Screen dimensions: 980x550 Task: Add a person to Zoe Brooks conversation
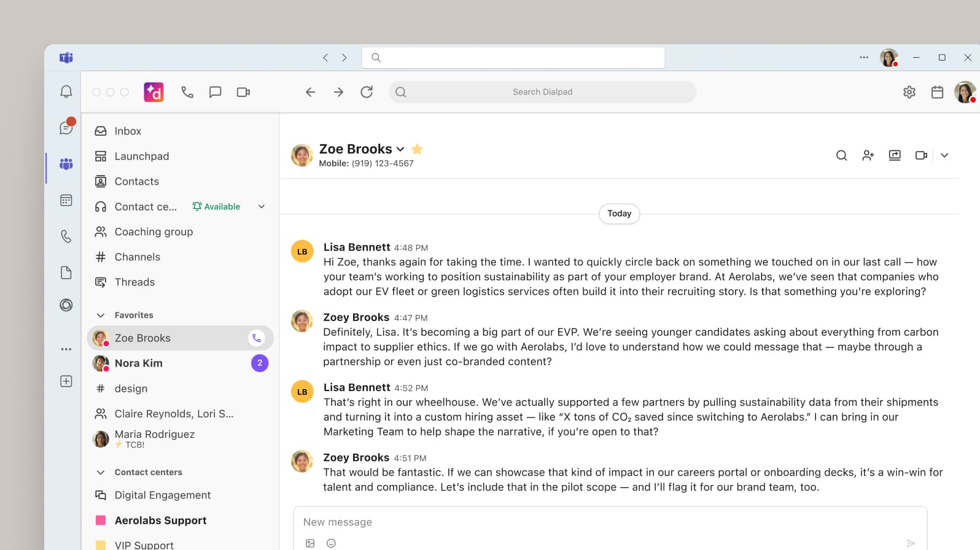(868, 155)
